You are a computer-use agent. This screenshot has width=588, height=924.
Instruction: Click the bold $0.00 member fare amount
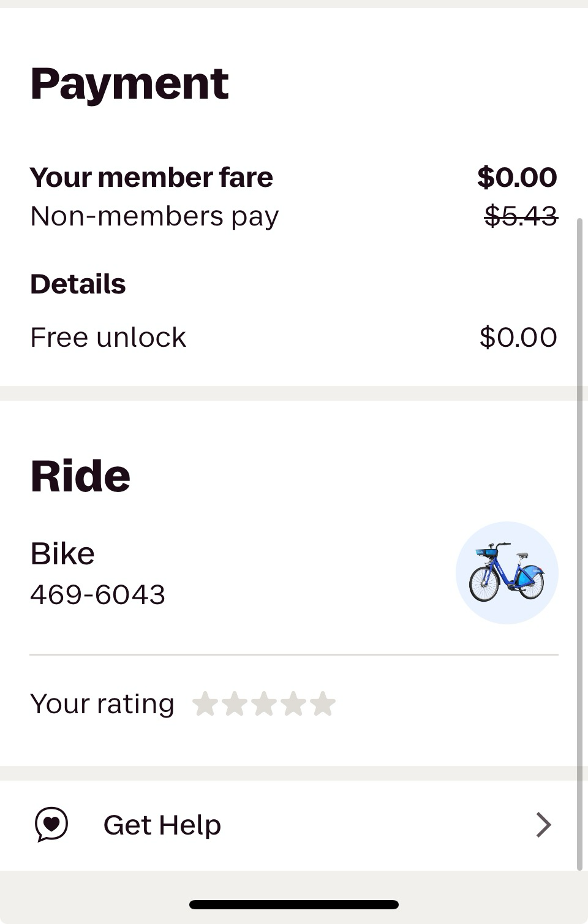pyautogui.click(x=517, y=177)
